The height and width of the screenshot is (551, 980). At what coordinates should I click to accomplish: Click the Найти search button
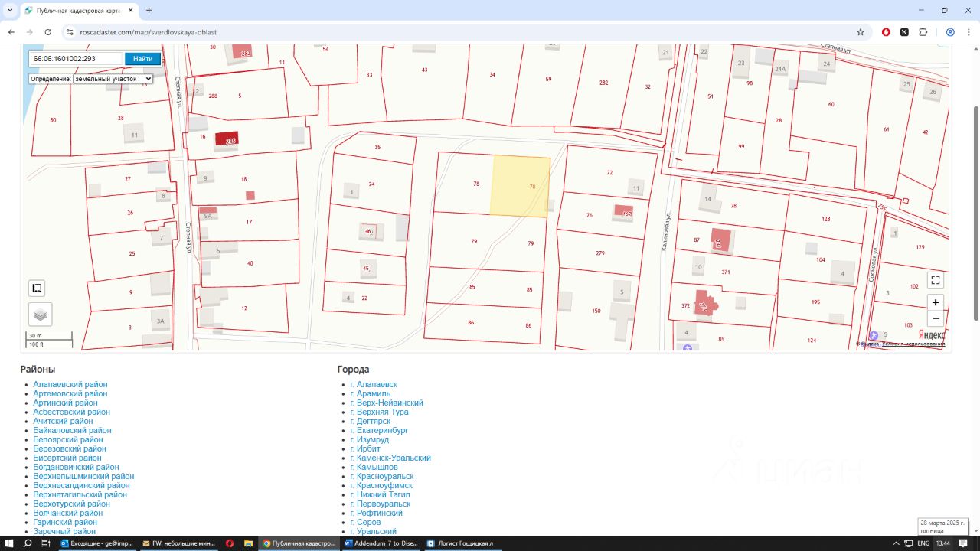point(142,59)
